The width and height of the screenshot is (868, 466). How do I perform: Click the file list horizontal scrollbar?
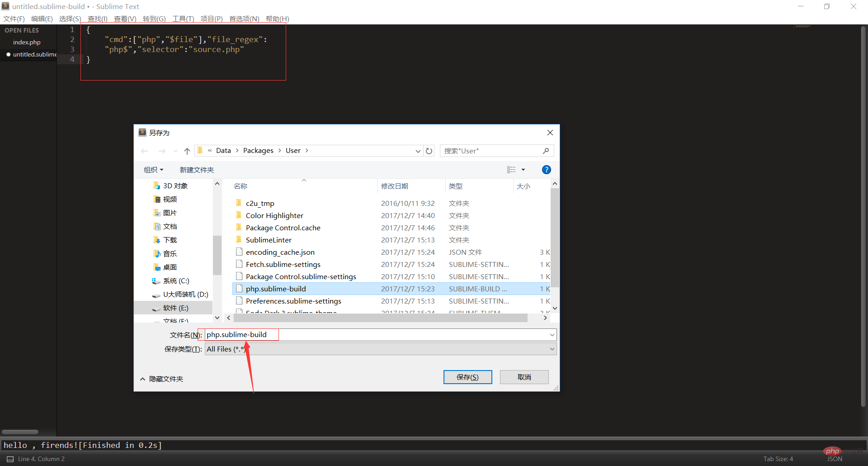coord(380,318)
